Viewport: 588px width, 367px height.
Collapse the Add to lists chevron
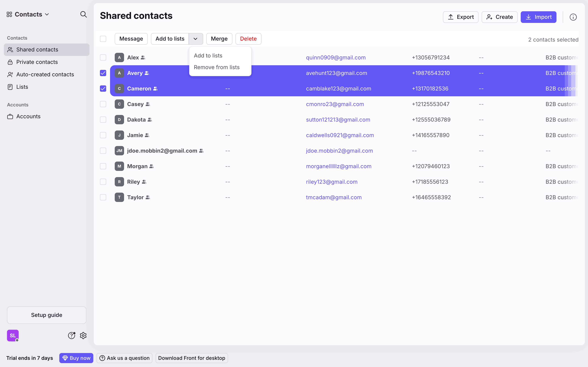[196, 39]
